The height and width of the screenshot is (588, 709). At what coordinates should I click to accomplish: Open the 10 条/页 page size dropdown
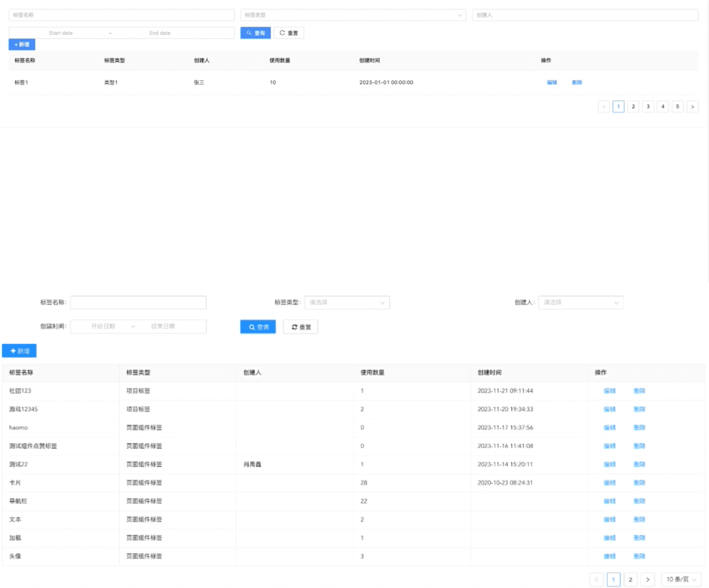[x=681, y=579]
